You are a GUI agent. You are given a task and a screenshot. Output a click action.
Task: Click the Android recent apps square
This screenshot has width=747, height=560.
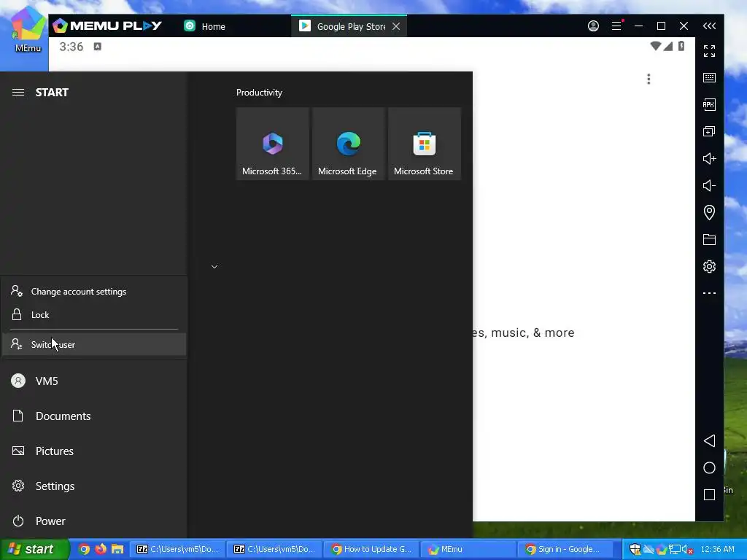point(709,495)
